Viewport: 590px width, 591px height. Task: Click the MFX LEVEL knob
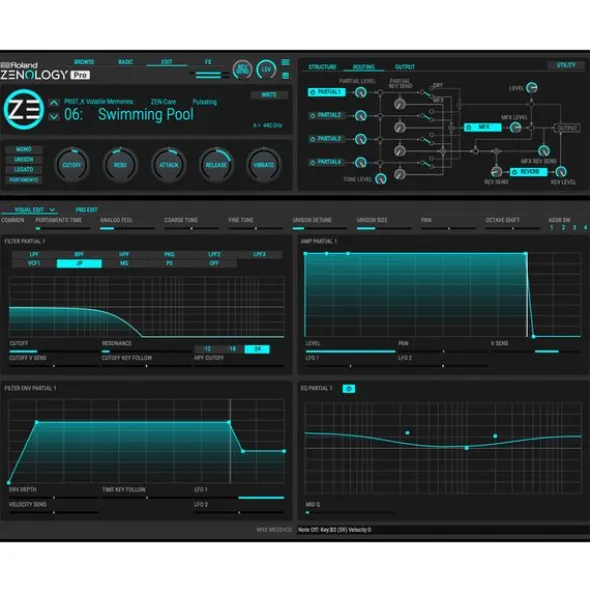pos(515,127)
